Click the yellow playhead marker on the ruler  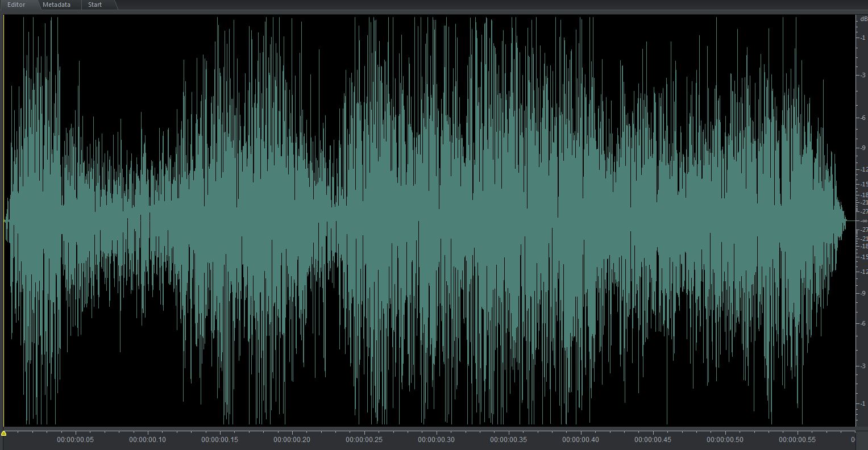[4, 434]
